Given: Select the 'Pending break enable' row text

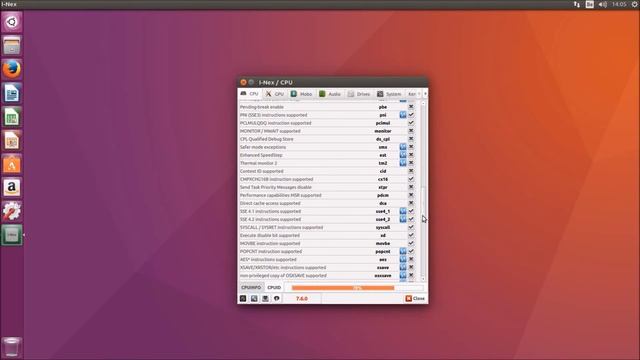Looking at the screenshot, I should 262,107.
